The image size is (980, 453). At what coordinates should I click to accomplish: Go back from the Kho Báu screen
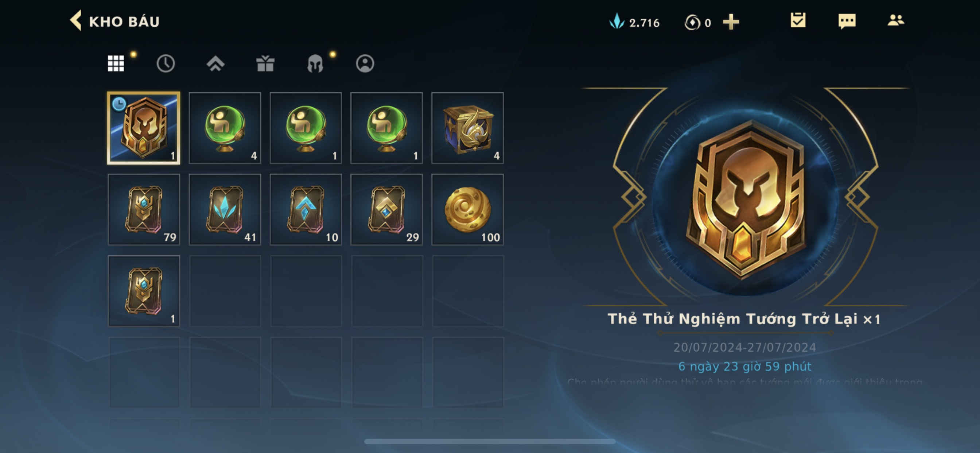(76, 20)
